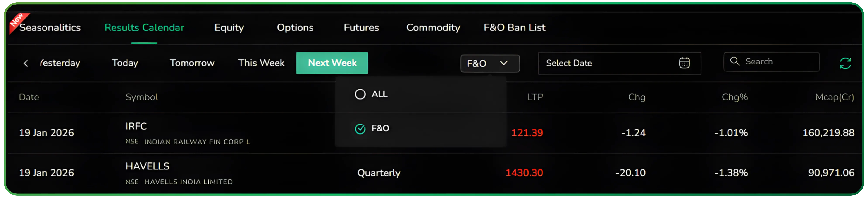
Task: Switch to the Seasonalitics tab
Action: (50, 28)
